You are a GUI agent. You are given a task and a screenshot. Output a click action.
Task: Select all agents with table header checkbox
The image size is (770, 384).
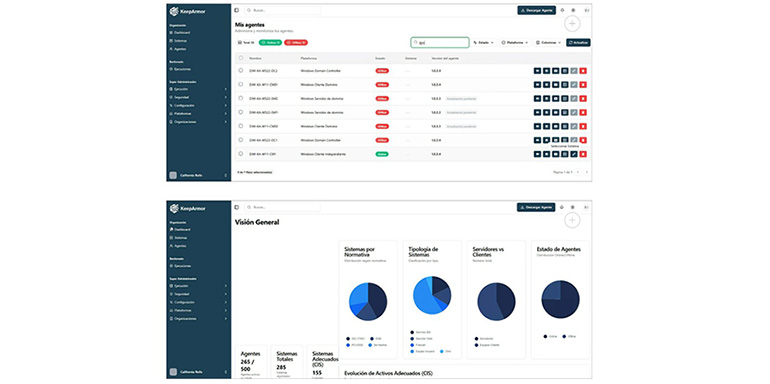click(241, 58)
